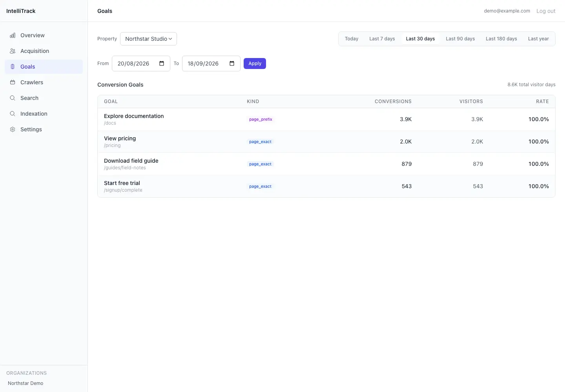Click the To date field 18/09/2026
The image size is (565, 392).
[x=211, y=64]
